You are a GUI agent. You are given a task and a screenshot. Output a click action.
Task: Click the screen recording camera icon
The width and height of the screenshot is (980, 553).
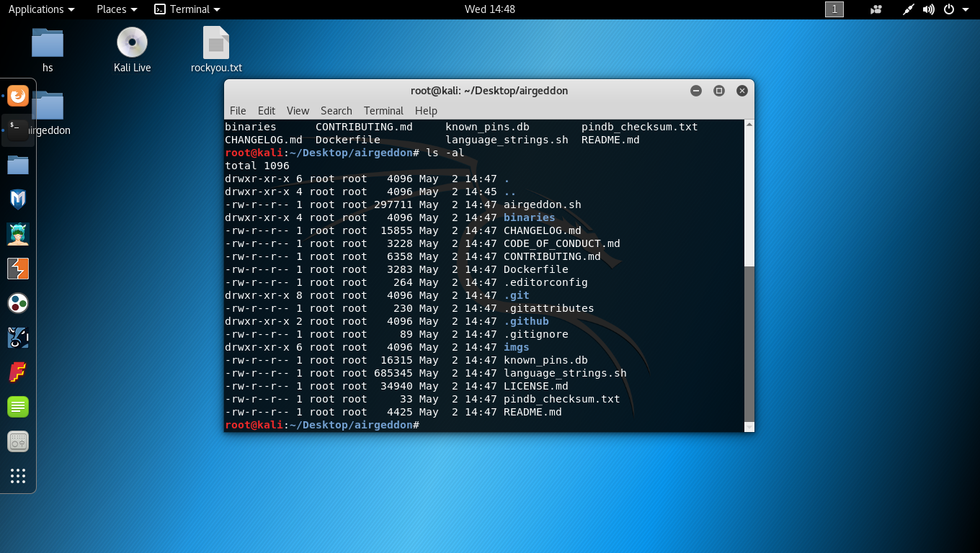[876, 9]
